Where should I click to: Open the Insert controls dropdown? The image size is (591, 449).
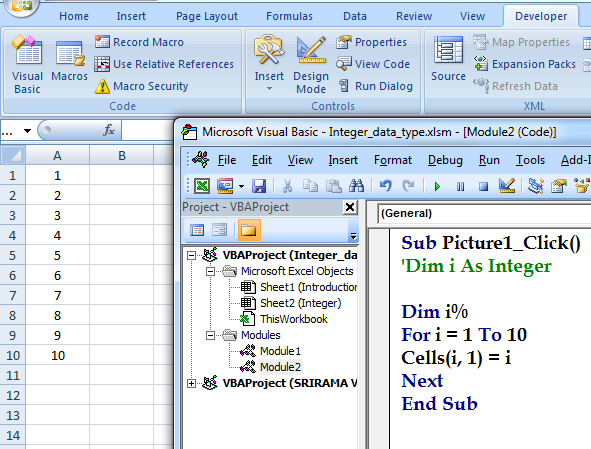pos(269,63)
